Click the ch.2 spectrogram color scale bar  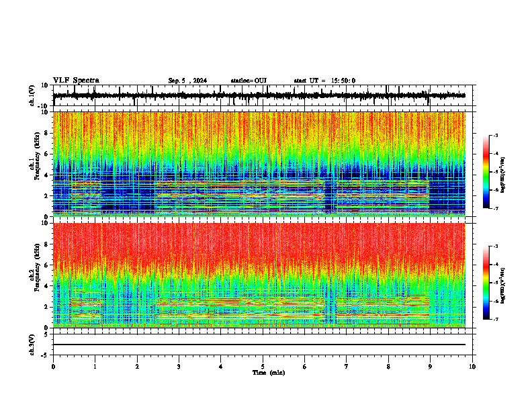[x=486, y=283]
